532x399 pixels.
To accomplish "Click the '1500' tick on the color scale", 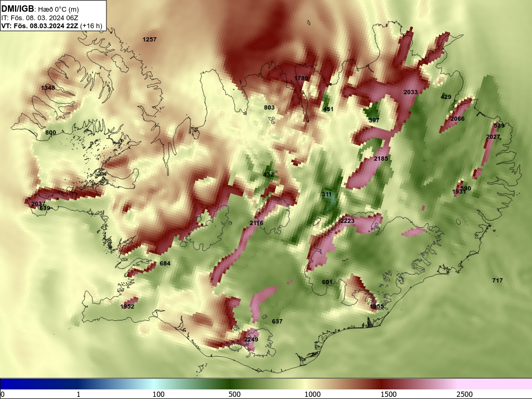I will coord(388,394).
